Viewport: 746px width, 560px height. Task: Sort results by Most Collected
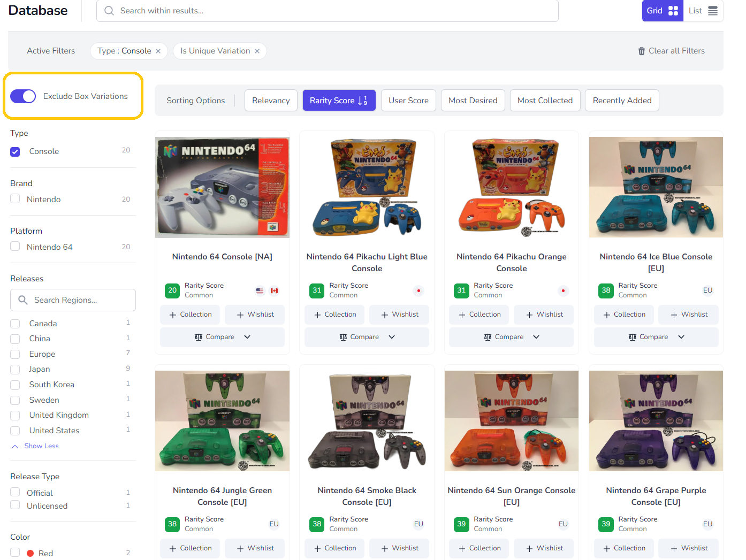[x=545, y=101]
